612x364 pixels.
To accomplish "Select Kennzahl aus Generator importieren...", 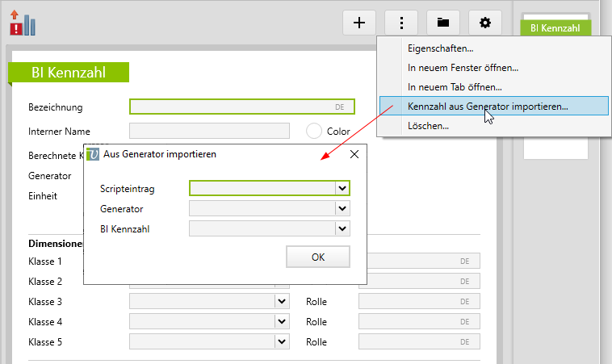I will (x=487, y=106).
